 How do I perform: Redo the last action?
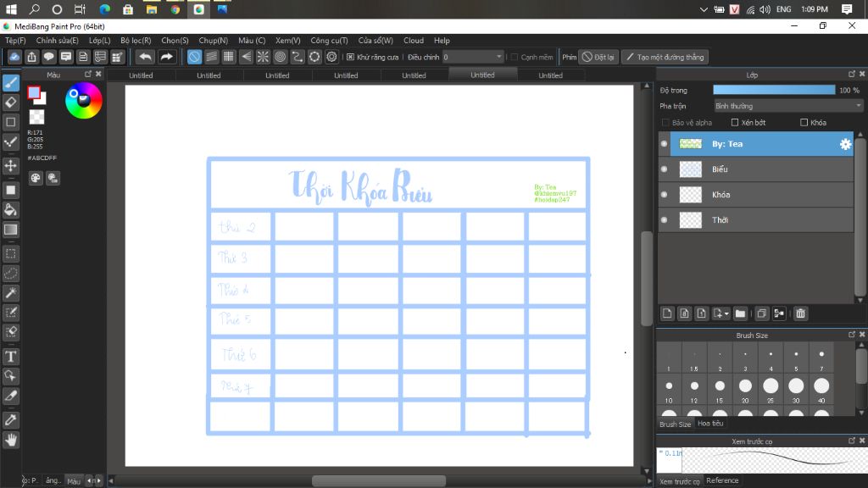pos(166,57)
